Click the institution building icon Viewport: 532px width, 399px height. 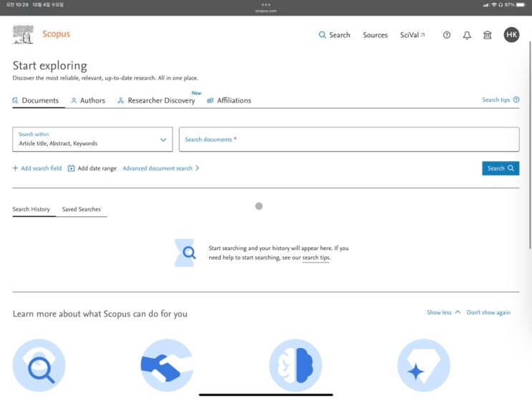coord(487,35)
